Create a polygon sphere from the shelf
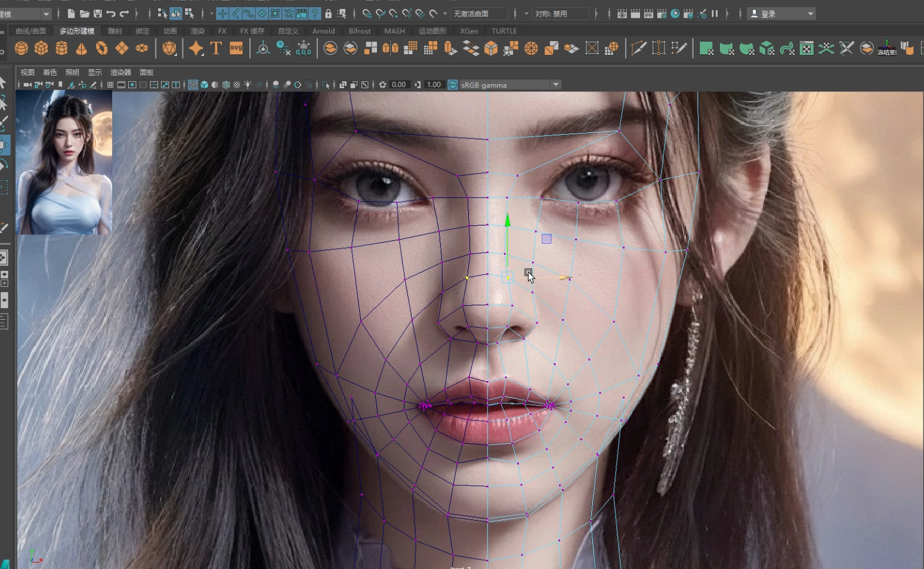The height and width of the screenshot is (569, 924). coord(21,48)
